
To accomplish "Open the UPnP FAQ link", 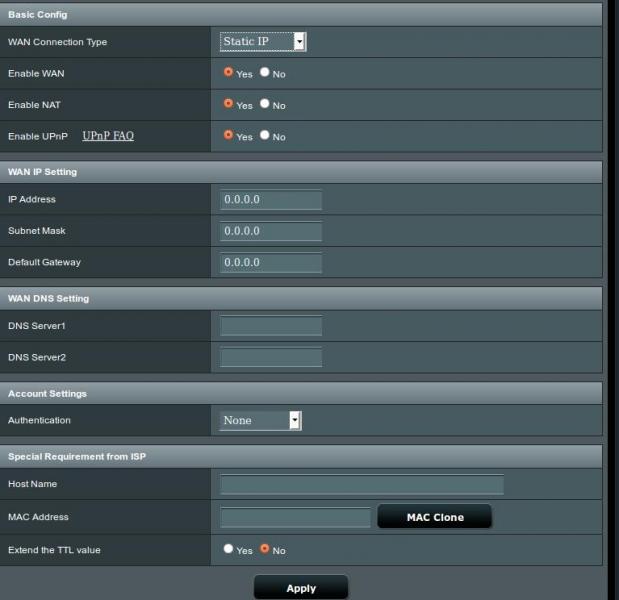I will point(108,136).
